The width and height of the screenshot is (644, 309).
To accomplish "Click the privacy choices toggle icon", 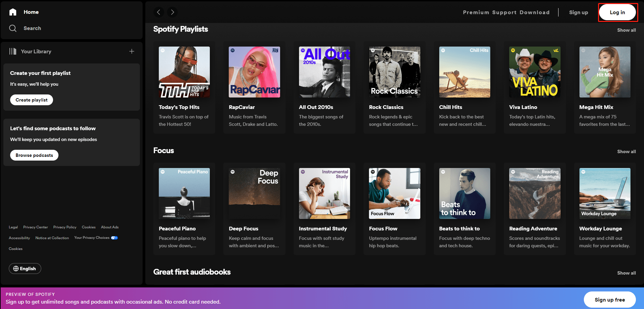I will (x=115, y=238).
